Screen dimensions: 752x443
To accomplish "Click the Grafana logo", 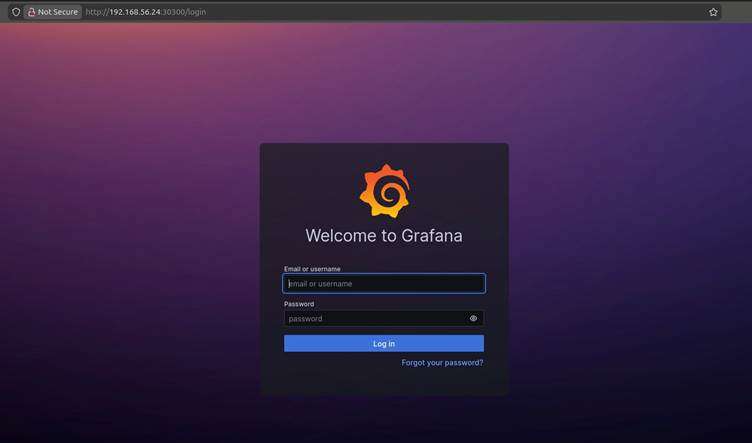I will click(384, 191).
